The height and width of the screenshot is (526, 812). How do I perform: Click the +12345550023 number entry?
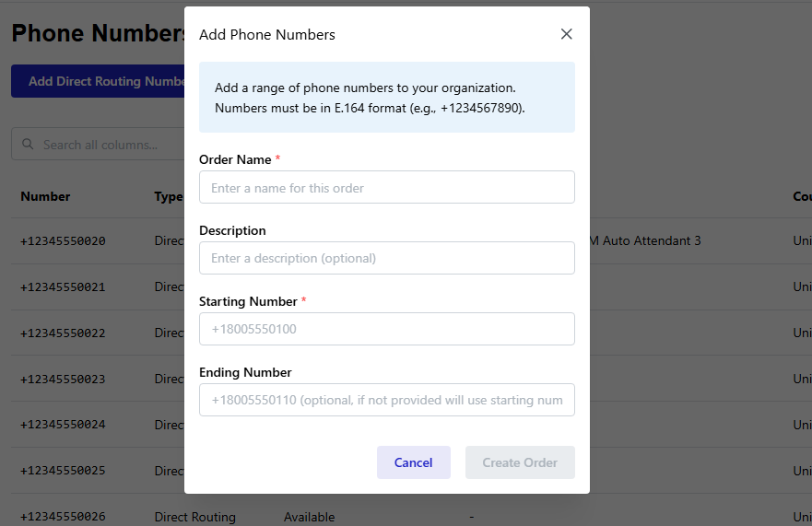click(x=63, y=379)
